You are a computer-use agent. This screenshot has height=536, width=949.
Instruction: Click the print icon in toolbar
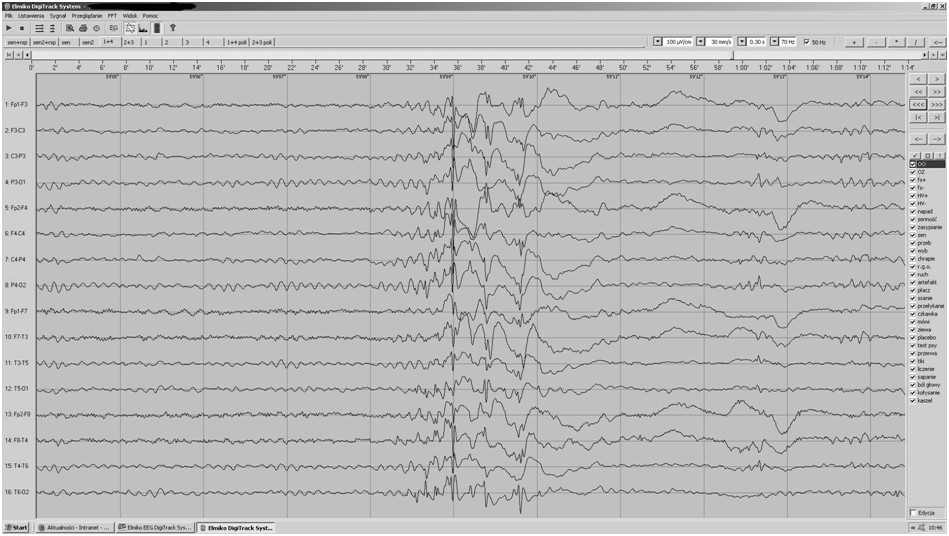click(83, 28)
